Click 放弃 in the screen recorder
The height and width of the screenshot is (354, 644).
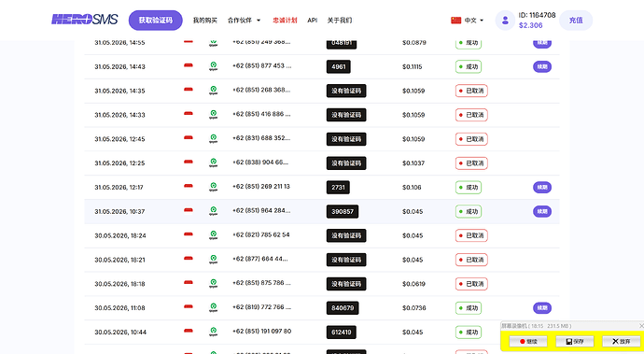[x=621, y=341]
